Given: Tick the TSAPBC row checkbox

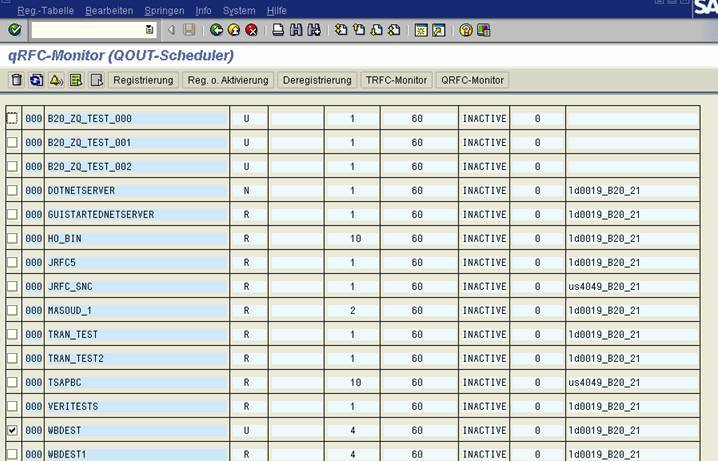Looking at the screenshot, I should coord(12,382).
